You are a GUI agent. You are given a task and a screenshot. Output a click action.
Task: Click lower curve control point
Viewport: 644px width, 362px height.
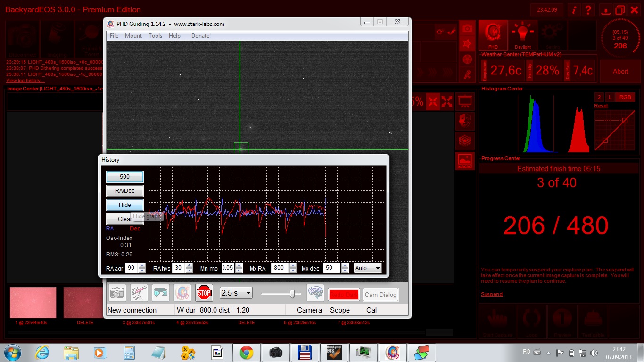point(605,140)
